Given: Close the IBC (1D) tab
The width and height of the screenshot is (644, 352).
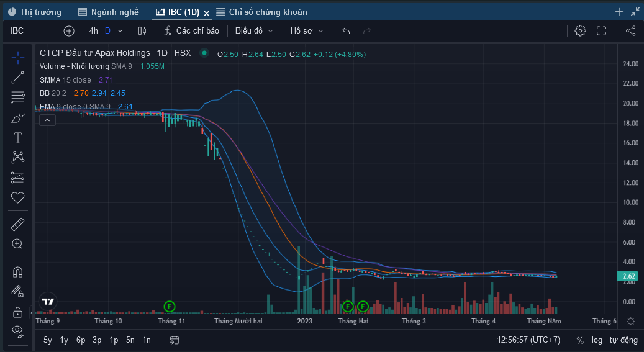Looking at the screenshot, I should 207,13.
